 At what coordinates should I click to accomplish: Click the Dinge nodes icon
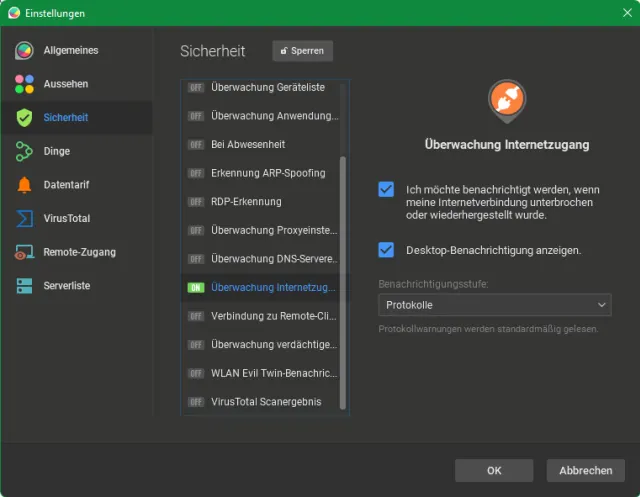coord(24,152)
